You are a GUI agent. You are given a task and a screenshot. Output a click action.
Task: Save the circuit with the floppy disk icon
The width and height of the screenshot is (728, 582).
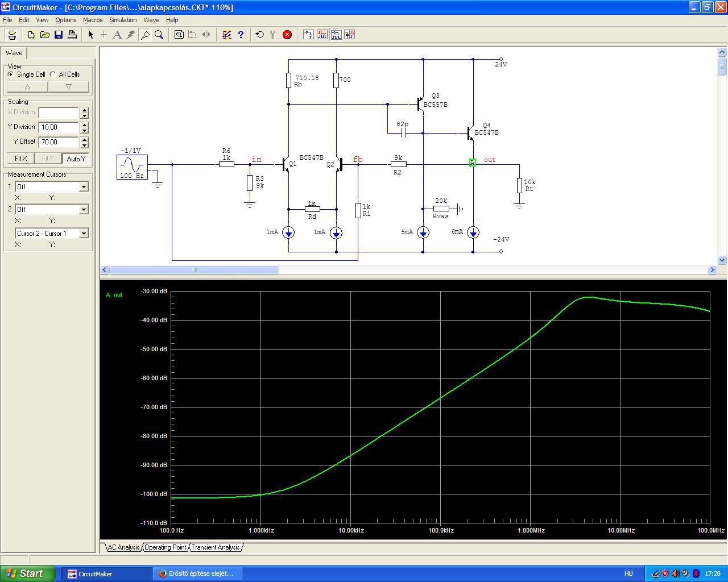coord(59,35)
